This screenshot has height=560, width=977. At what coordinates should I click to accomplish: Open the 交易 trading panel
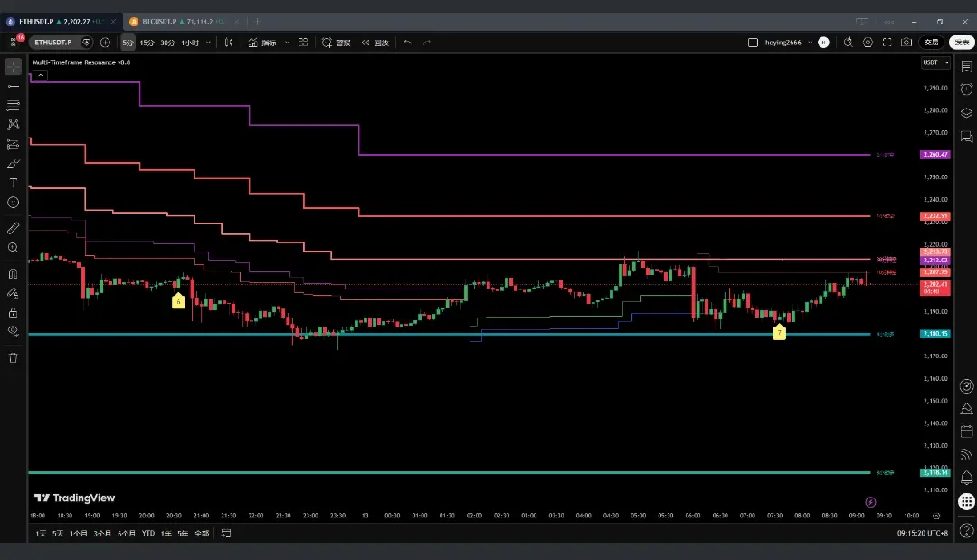932,43
